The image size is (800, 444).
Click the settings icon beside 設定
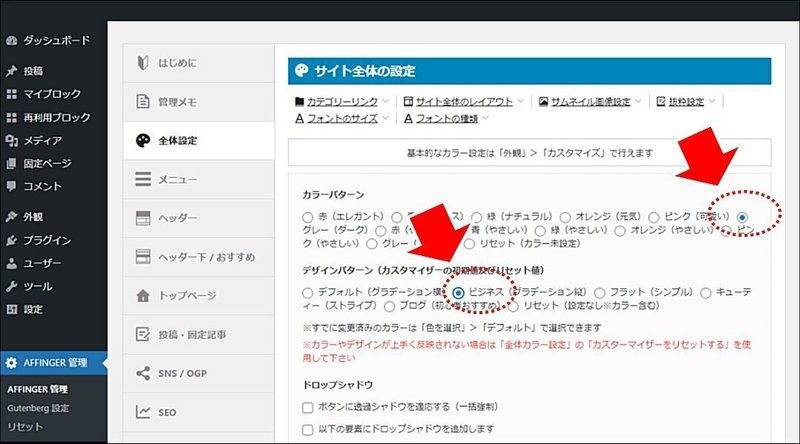pyautogui.click(x=11, y=309)
